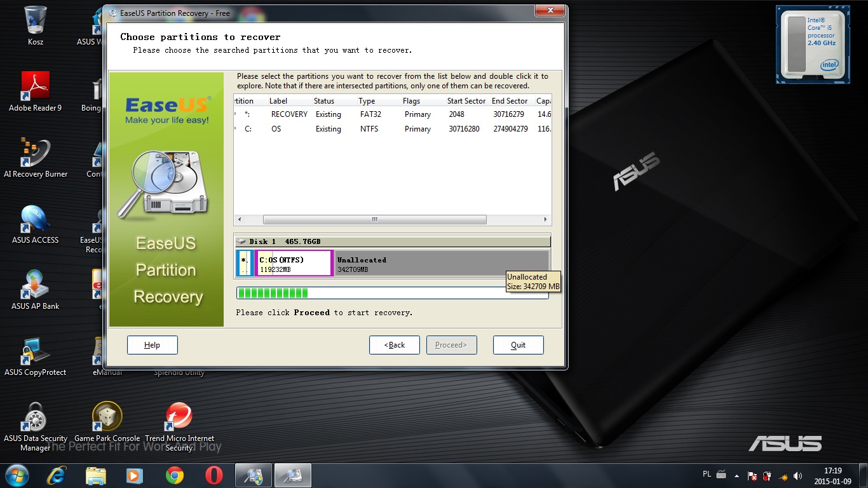Click the partition list's left scroll arrow
This screenshot has height=488, width=868.
pos(240,220)
